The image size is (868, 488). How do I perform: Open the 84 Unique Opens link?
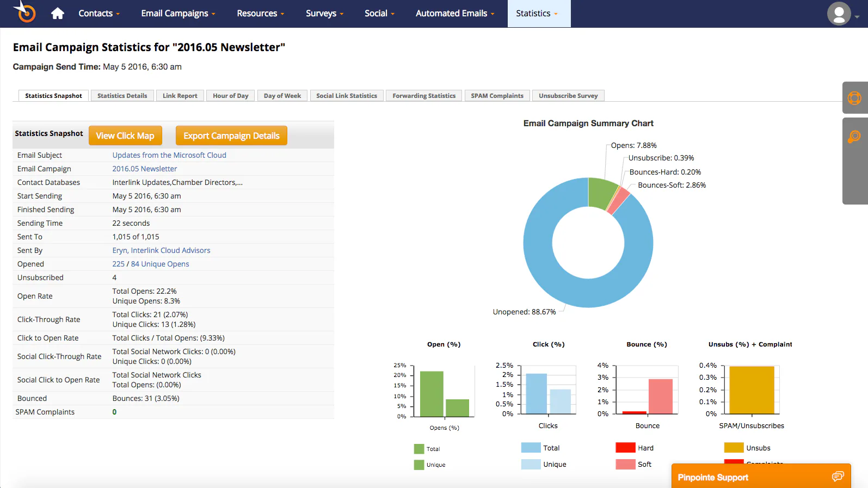[x=160, y=264]
